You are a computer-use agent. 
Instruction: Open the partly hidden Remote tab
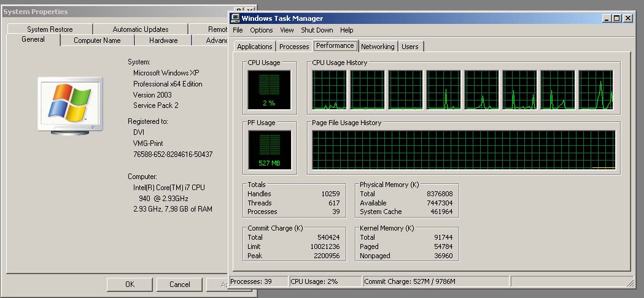[209, 29]
